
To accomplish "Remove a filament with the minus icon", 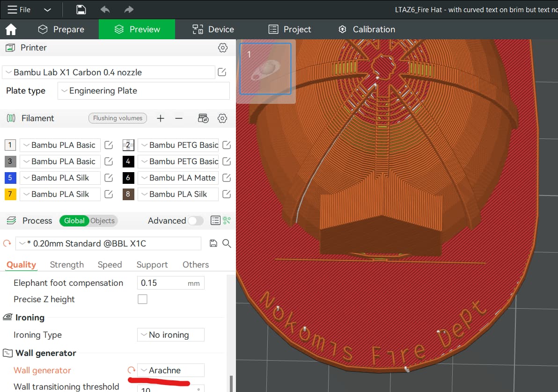I will [x=179, y=118].
